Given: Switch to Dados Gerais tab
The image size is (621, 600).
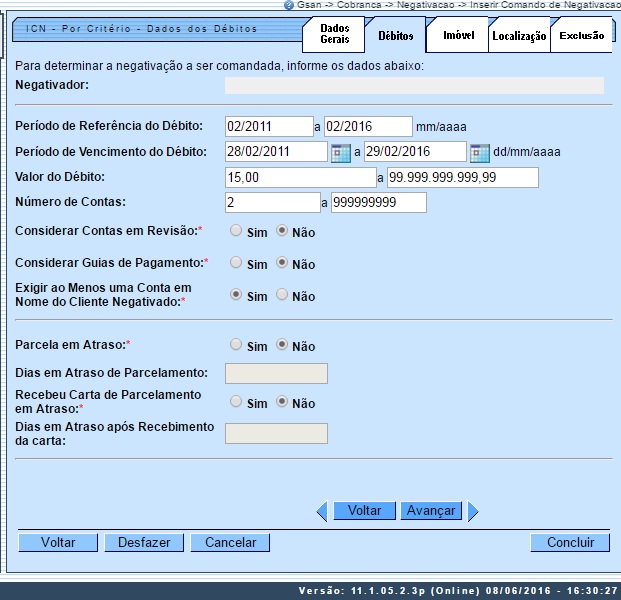Looking at the screenshot, I should click(334, 35).
